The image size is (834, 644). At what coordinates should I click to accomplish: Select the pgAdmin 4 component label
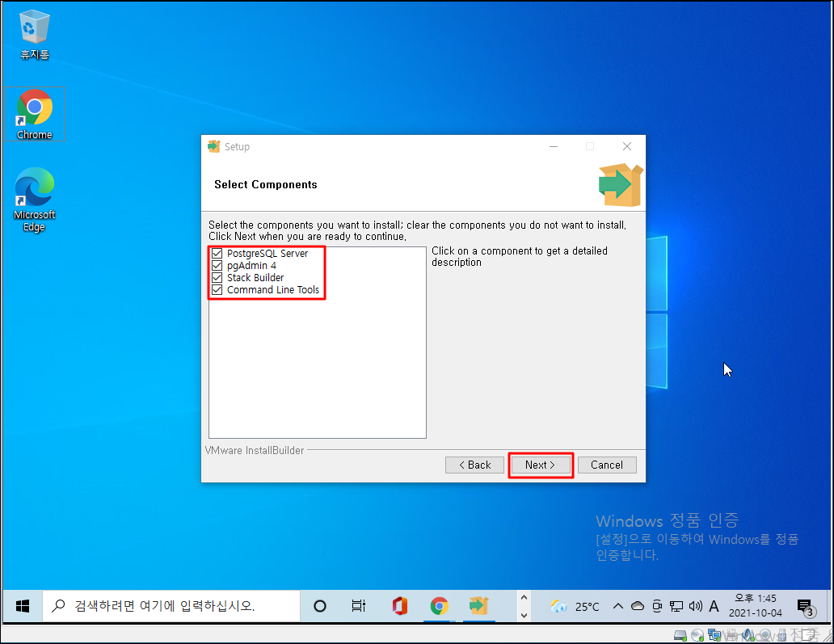pos(251,265)
